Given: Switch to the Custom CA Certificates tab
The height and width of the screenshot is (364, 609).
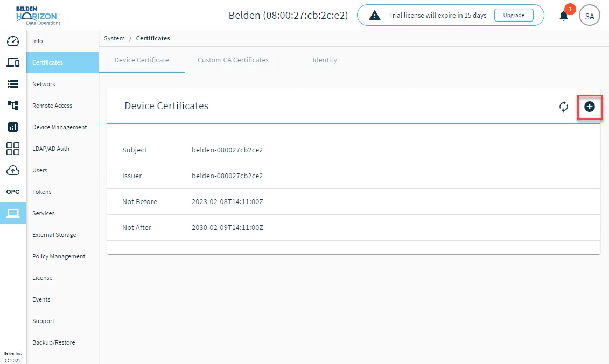Looking at the screenshot, I should coord(233,60).
